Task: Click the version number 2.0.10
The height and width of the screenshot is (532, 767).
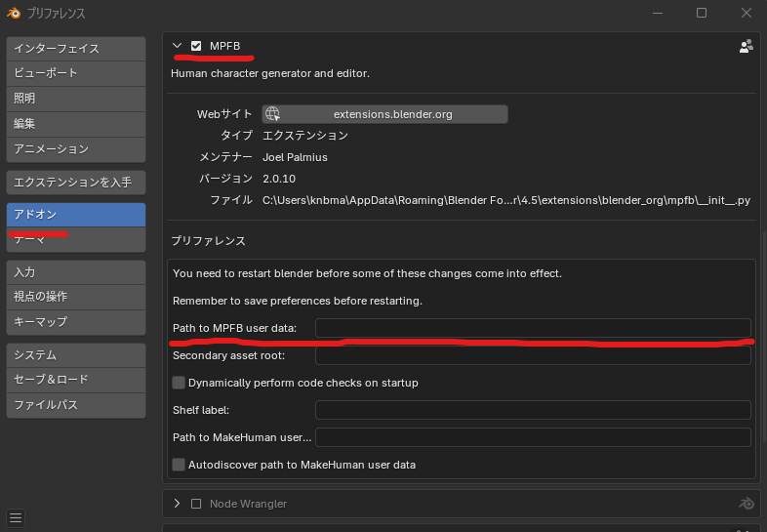Action: (x=279, y=179)
